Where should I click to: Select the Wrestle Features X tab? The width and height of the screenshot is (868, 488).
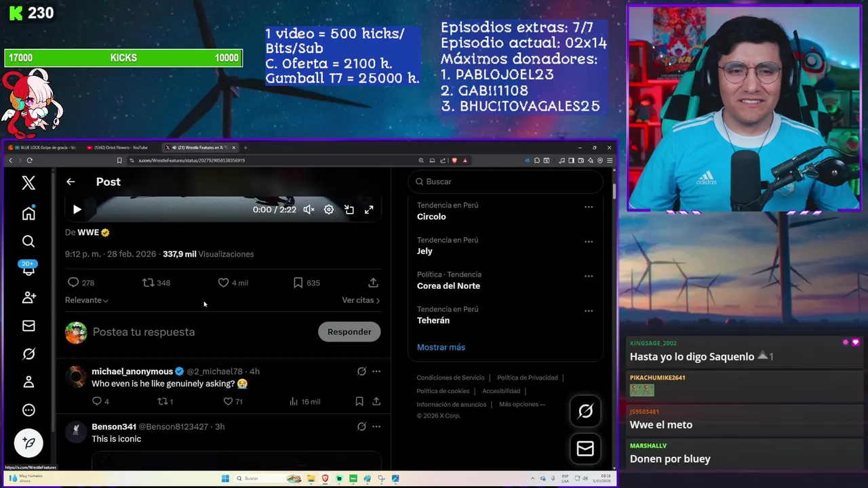201,148
